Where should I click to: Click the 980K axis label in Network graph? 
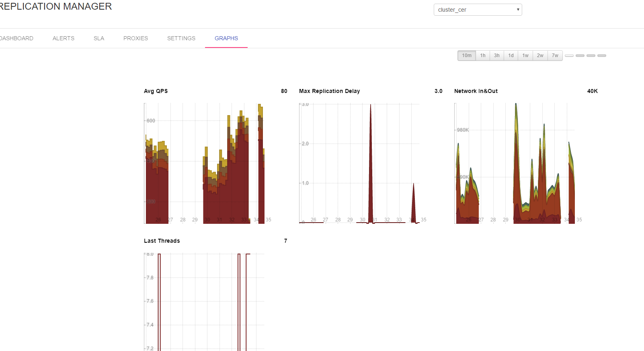(x=463, y=130)
